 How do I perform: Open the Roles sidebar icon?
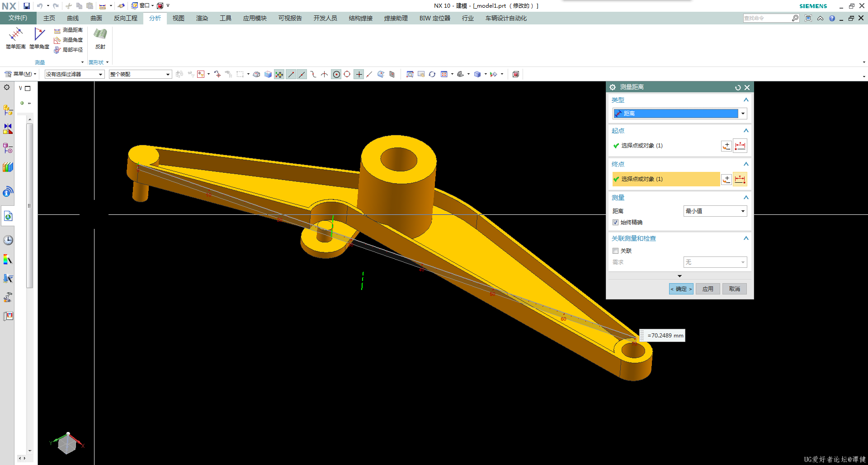[8, 316]
